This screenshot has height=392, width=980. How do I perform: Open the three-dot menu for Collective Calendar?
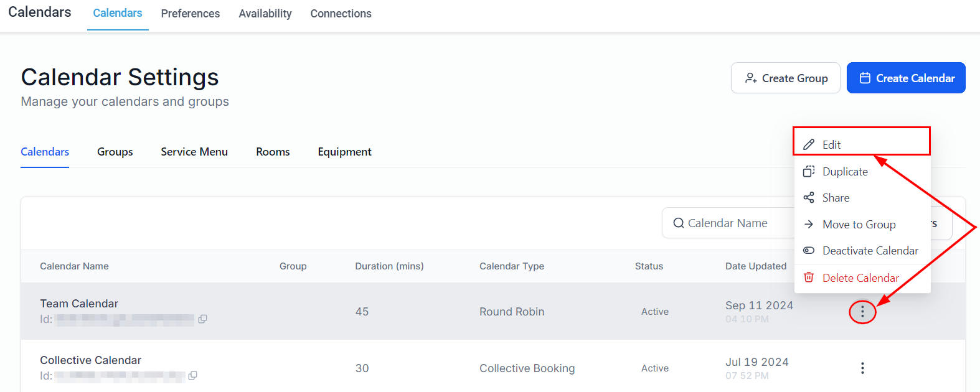862,368
